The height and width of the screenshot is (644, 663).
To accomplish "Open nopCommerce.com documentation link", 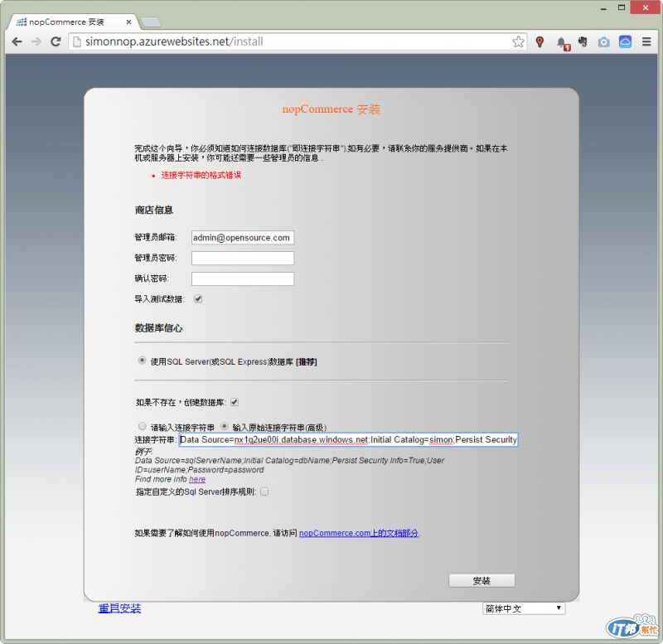I will pyautogui.click(x=359, y=533).
